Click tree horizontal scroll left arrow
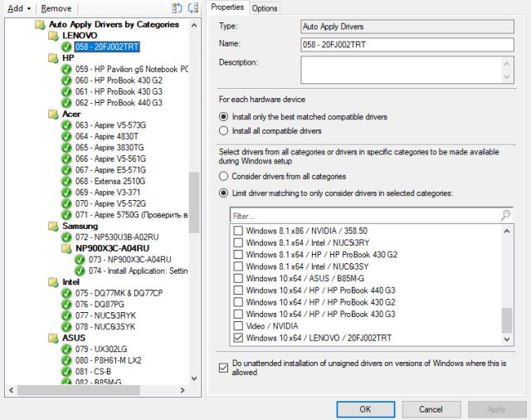The width and height of the screenshot is (531, 420). pyautogui.click(x=12, y=390)
